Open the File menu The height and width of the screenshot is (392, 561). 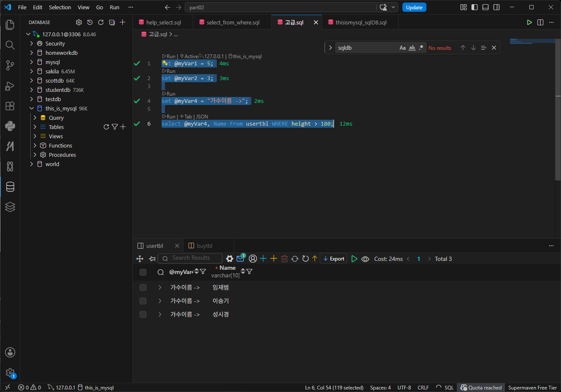(x=22, y=7)
